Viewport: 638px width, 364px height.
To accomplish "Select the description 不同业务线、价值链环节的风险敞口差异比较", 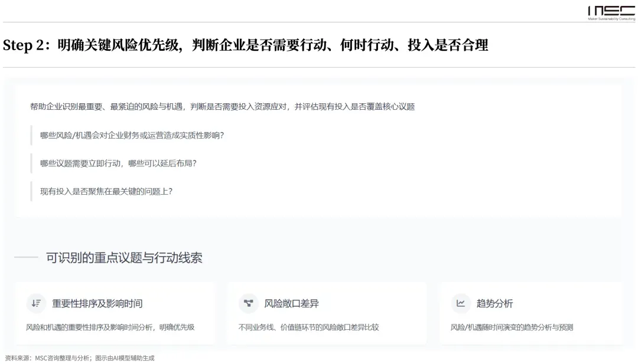I will 308,327.
